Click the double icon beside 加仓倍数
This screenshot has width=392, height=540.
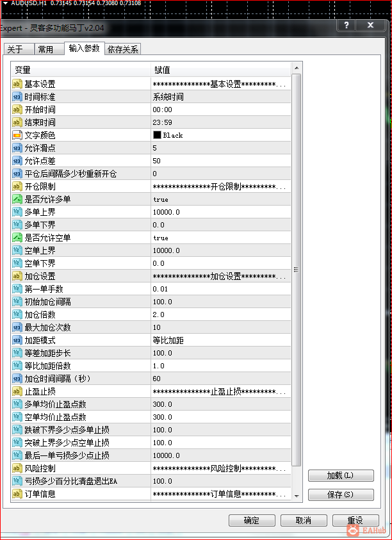click(17, 315)
